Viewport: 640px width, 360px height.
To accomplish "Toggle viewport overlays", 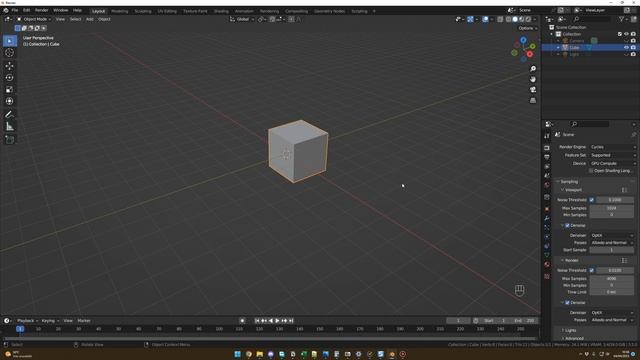I will pyautogui.click(x=485, y=19).
